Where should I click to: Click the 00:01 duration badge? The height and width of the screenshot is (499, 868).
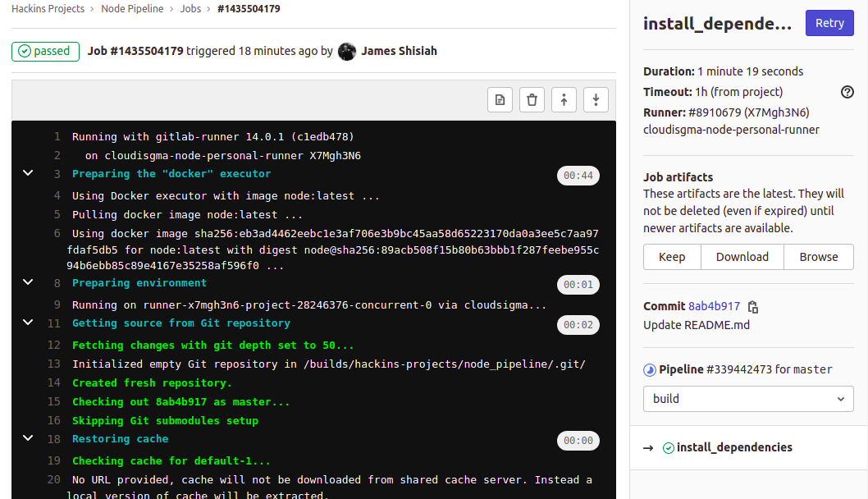tap(578, 285)
